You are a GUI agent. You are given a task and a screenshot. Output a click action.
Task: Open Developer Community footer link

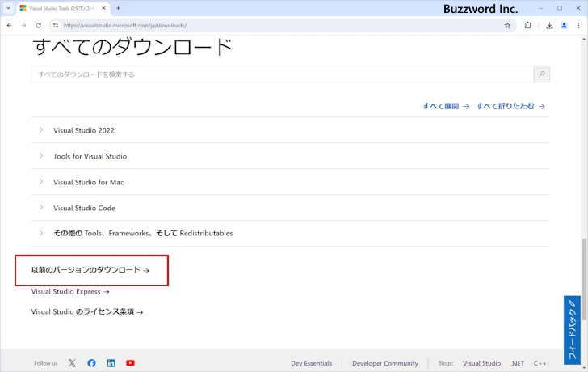click(x=385, y=363)
